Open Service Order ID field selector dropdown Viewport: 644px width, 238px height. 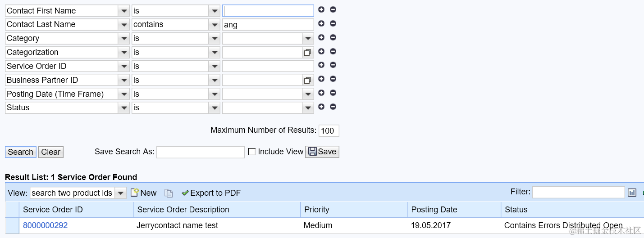pos(124,67)
